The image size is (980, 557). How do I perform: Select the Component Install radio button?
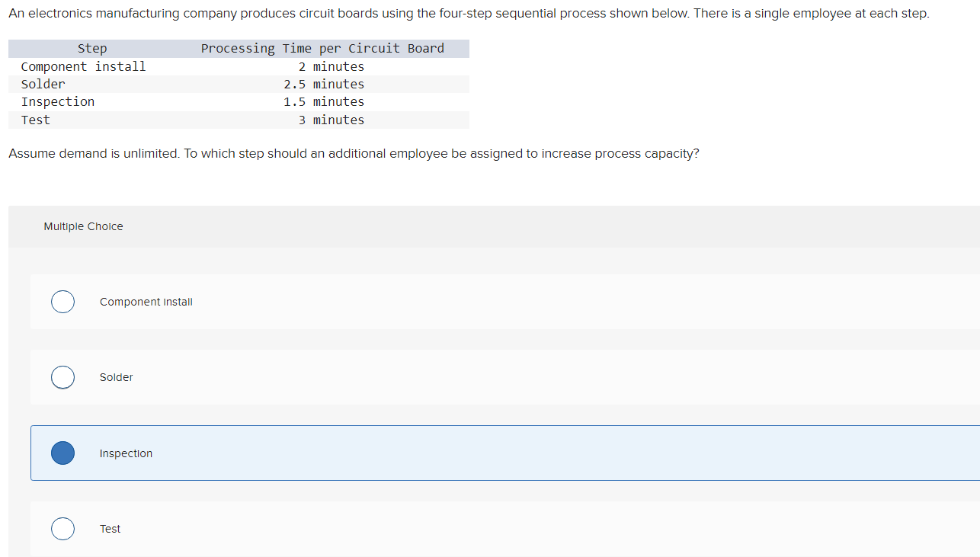point(62,302)
